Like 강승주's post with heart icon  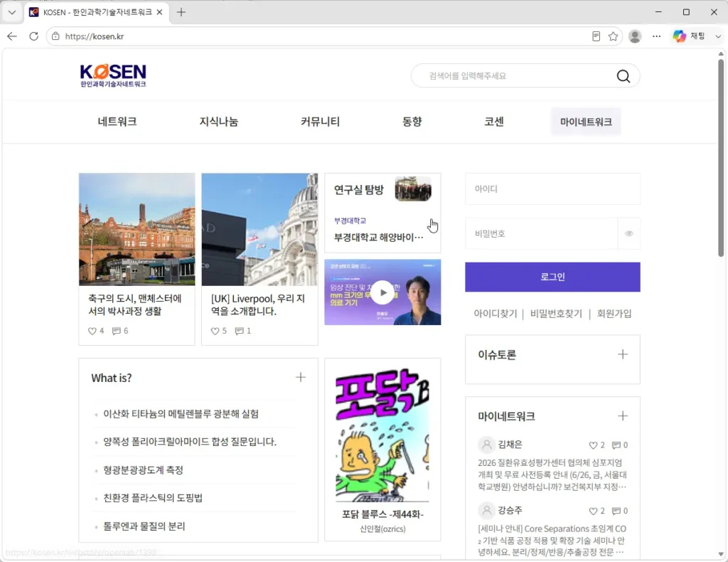click(593, 511)
